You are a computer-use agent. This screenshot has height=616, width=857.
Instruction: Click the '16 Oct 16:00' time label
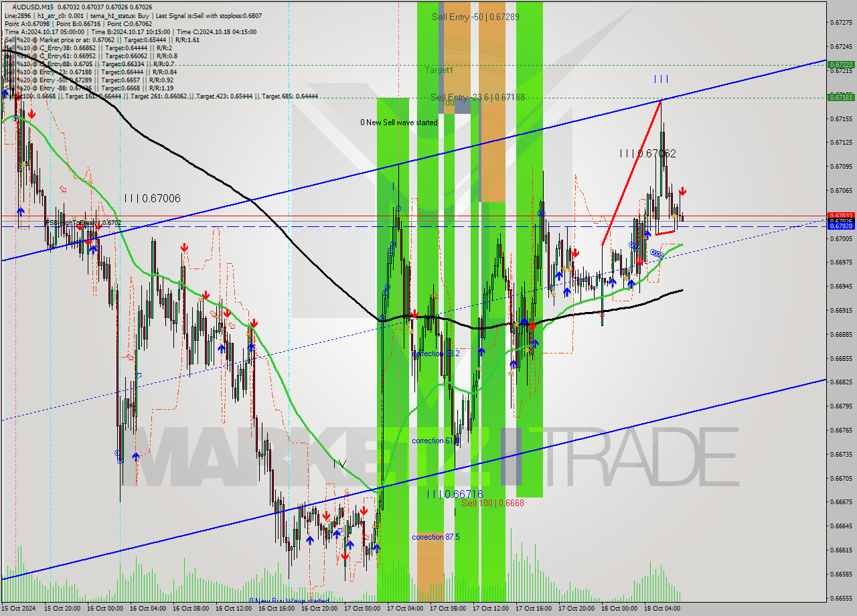tap(277, 609)
